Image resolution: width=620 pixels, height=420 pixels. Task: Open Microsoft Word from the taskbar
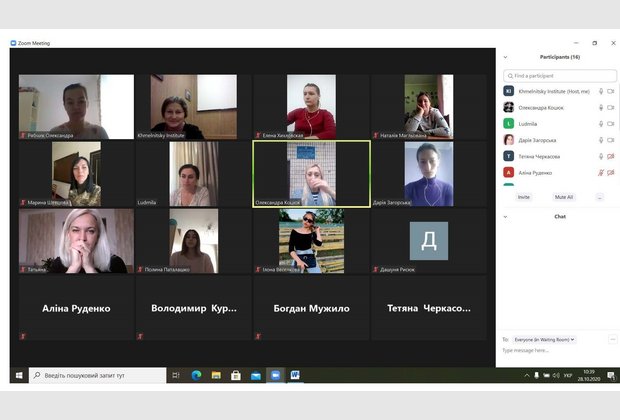point(295,375)
